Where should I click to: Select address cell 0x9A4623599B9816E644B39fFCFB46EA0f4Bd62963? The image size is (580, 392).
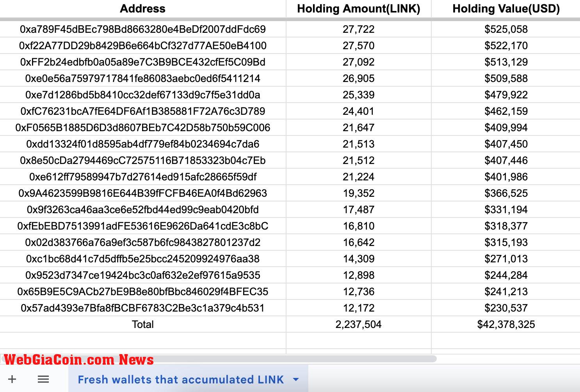[143, 193]
